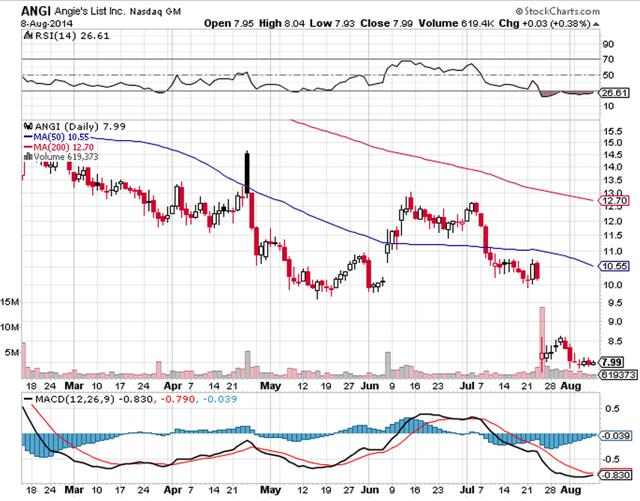
Task: Click the 0.5 label on MACD axis
Action: pyautogui.click(x=612, y=409)
